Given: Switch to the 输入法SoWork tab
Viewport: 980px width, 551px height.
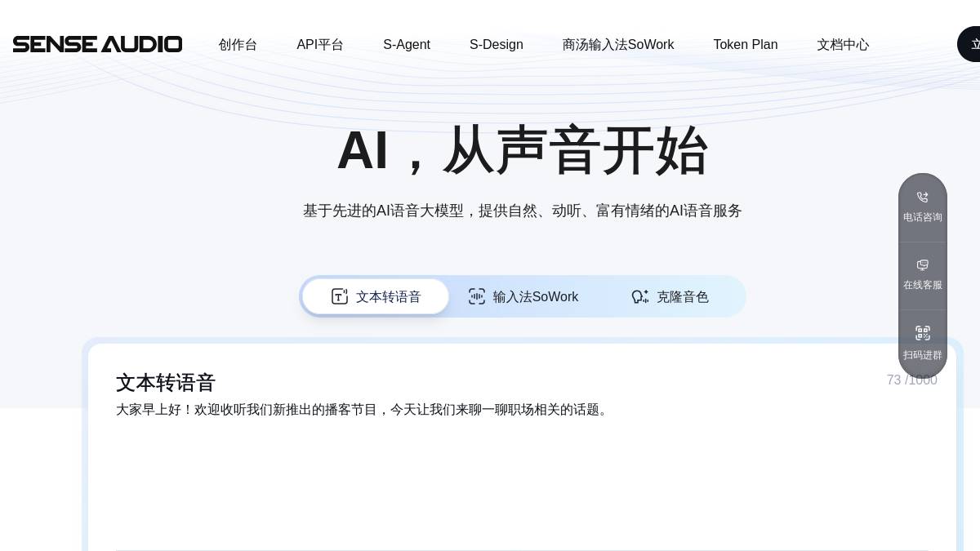Looking at the screenshot, I should [523, 296].
